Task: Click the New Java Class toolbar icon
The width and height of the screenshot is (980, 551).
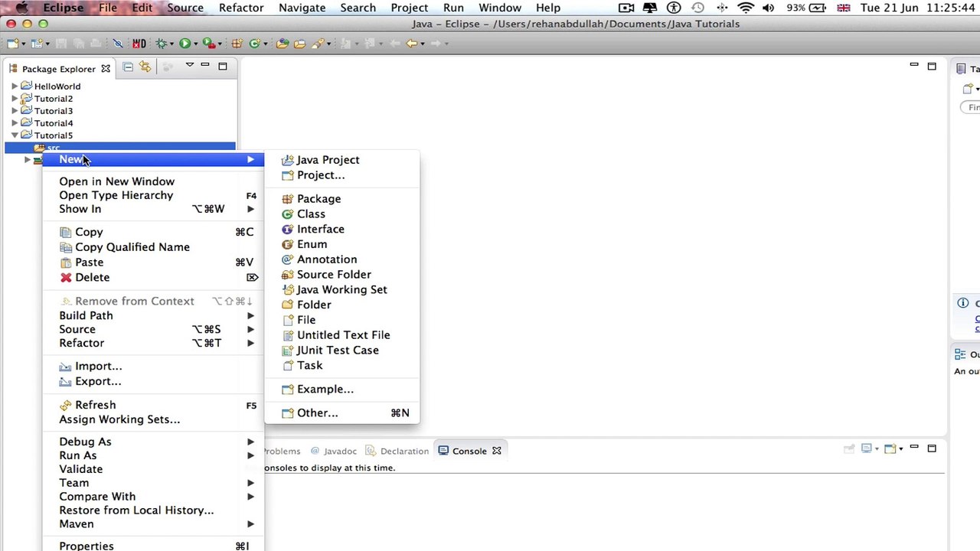Action: pos(254,44)
